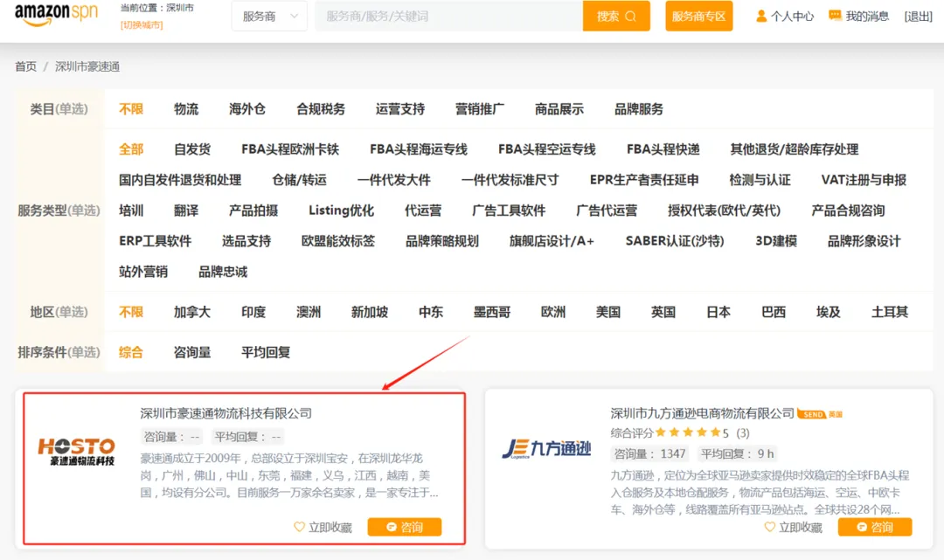This screenshot has height=560, width=944.
Task: Click 咨询 button on 九方通逊 card
Action: click(x=875, y=527)
